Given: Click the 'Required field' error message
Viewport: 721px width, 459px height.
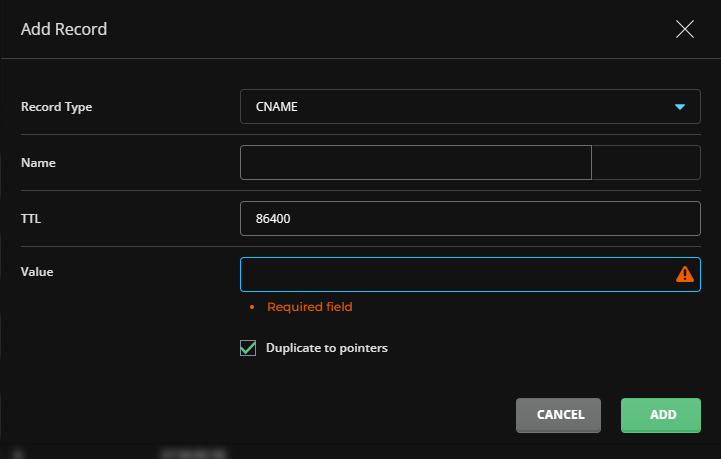Looking at the screenshot, I should click(309, 307).
